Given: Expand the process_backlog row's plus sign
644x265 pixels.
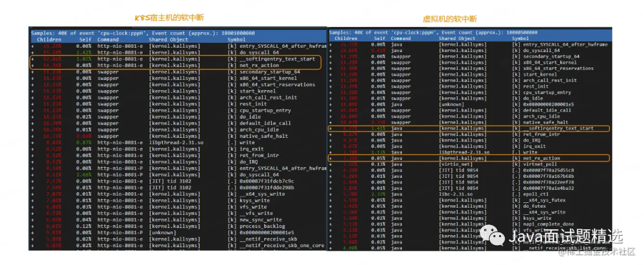Looking at the screenshot, I should 33,226.
